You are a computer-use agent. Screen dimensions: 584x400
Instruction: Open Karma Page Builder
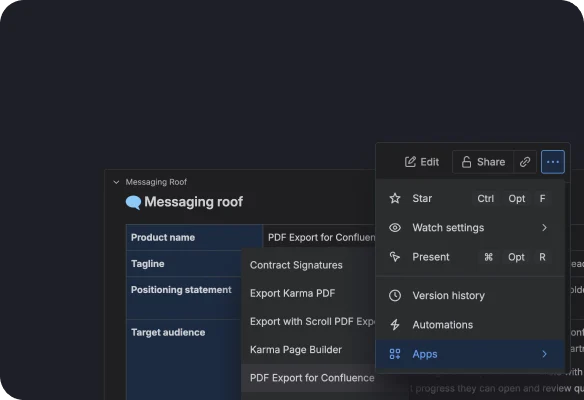(296, 350)
